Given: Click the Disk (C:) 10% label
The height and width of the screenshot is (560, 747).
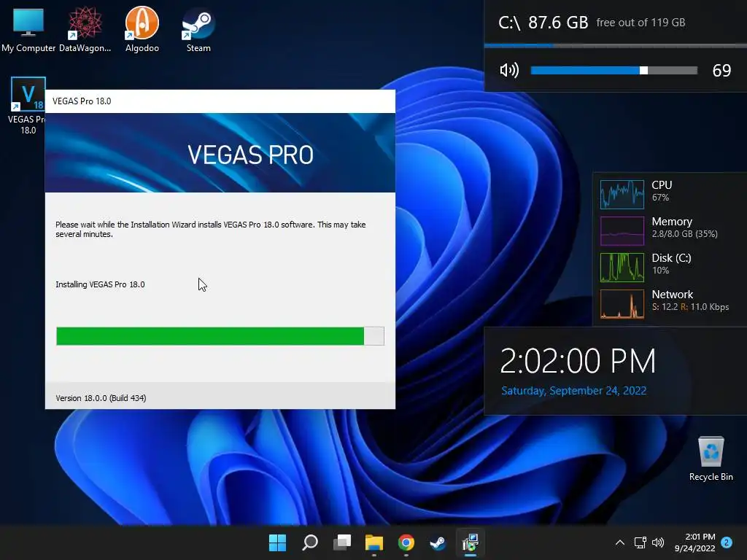Looking at the screenshot, I should pos(671,264).
